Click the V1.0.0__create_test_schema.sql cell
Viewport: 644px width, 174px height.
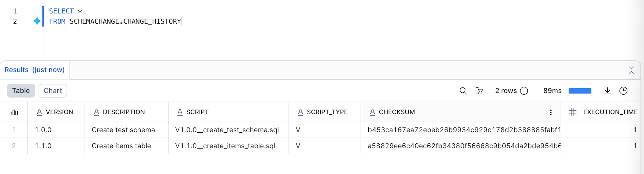pos(227,130)
